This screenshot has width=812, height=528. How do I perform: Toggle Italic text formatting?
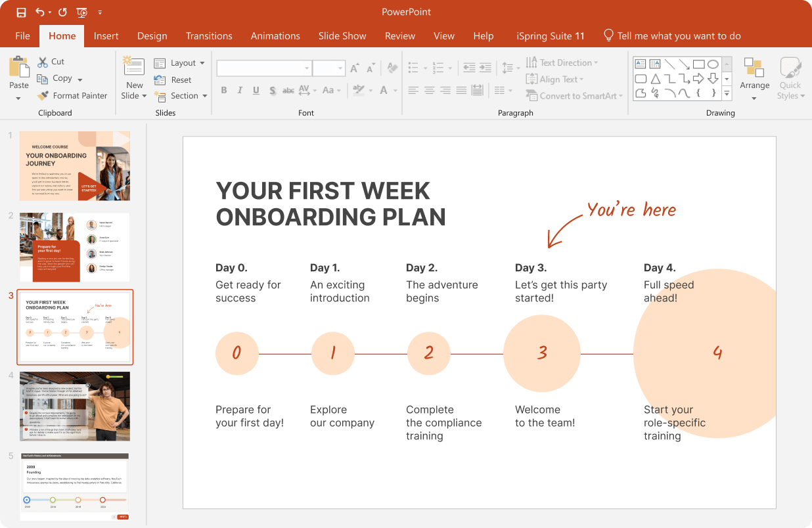pyautogui.click(x=240, y=91)
